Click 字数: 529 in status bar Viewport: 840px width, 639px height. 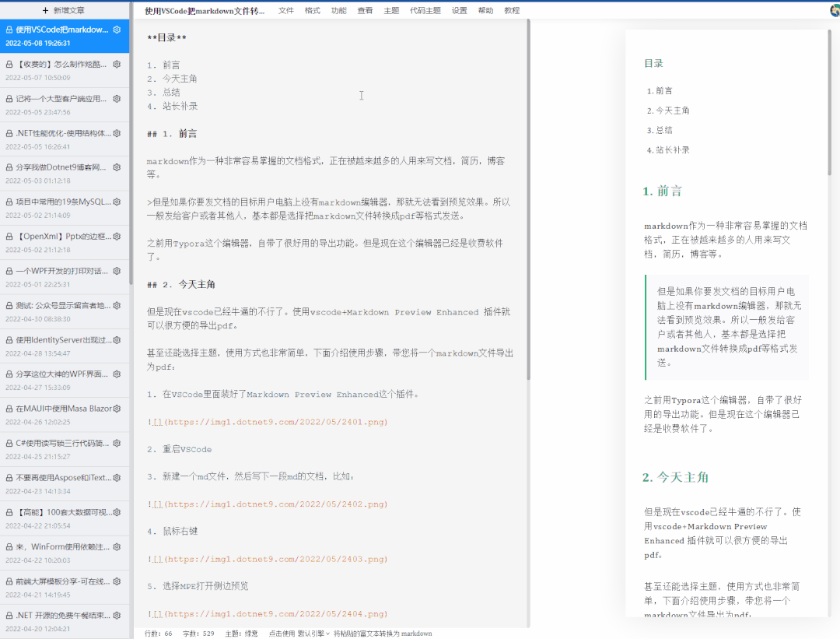[x=198, y=633]
